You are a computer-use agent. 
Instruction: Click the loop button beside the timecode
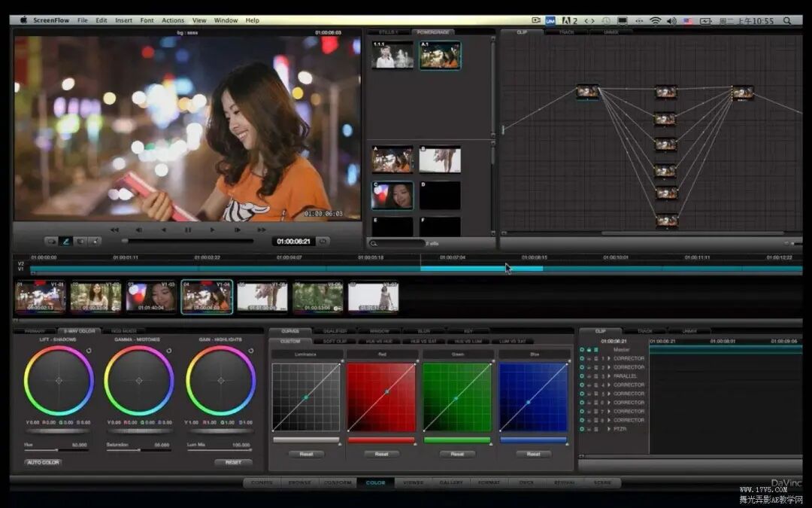[323, 242]
